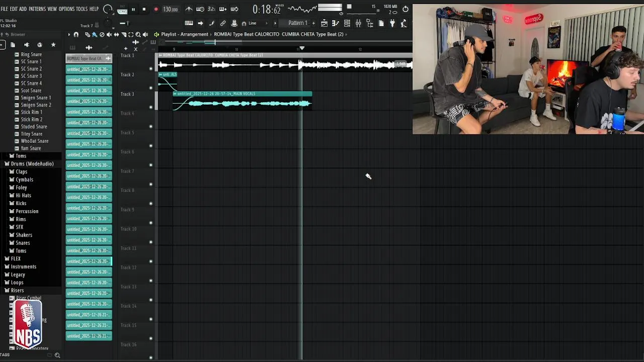Open the OPTIONS menu

[66, 9]
